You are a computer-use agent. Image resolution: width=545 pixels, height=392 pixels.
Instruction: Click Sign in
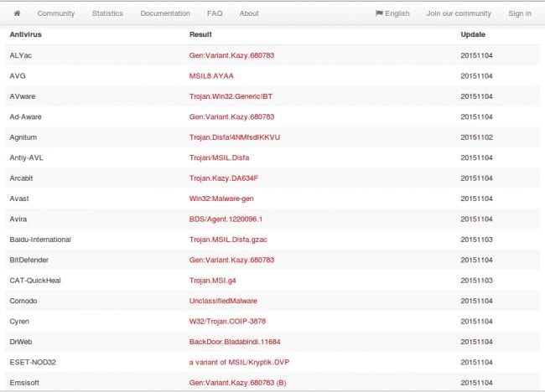[x=520, y=13]
